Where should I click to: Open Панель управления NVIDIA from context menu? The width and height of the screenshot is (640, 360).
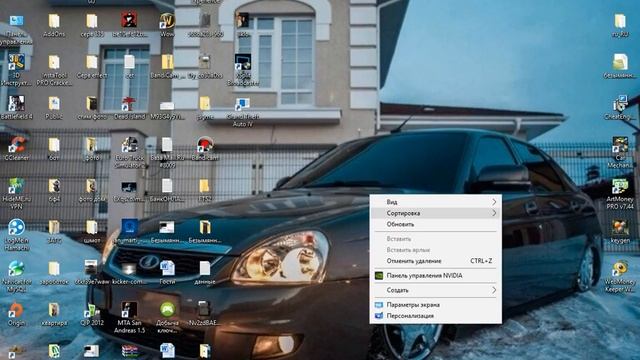coord(436,276)
